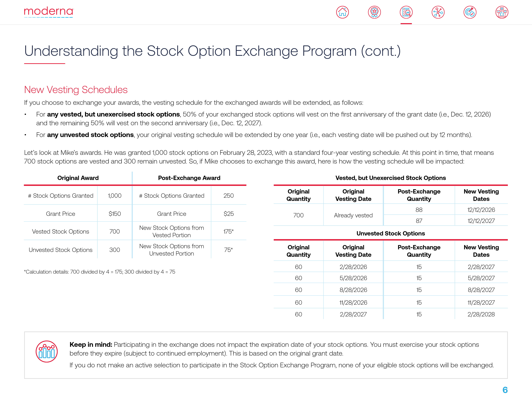Select the 12/12/2026 new vesting date cell

click(481, 210)
